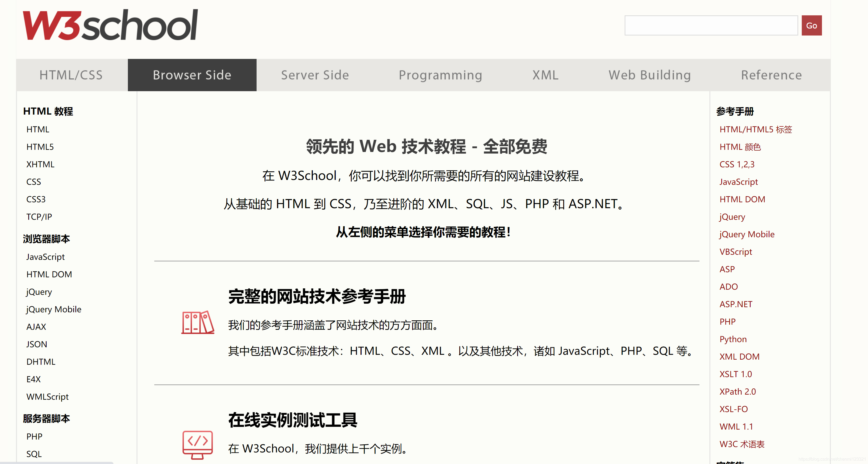Open jQuery Mobile reference in right sidebar

click(x=747, y=234)
